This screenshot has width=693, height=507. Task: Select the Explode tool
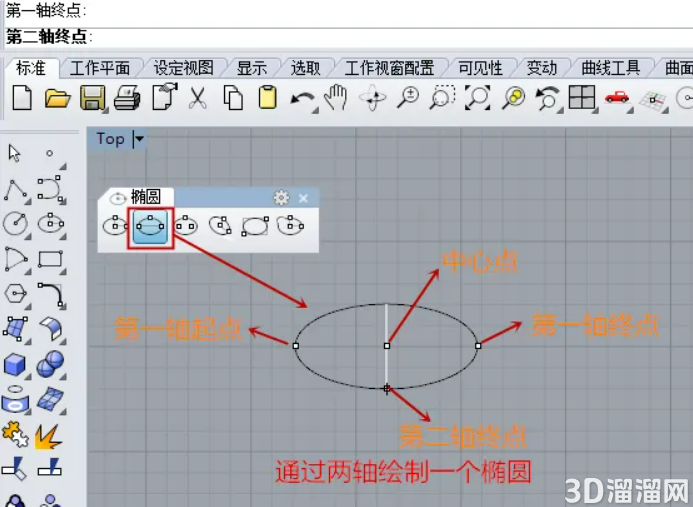(49, 436)
